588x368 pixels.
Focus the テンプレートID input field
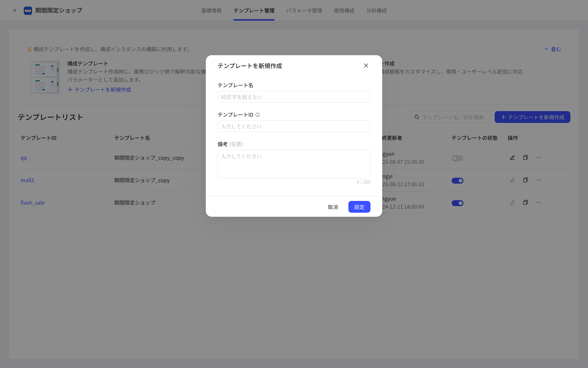click(x=294, y=126)
